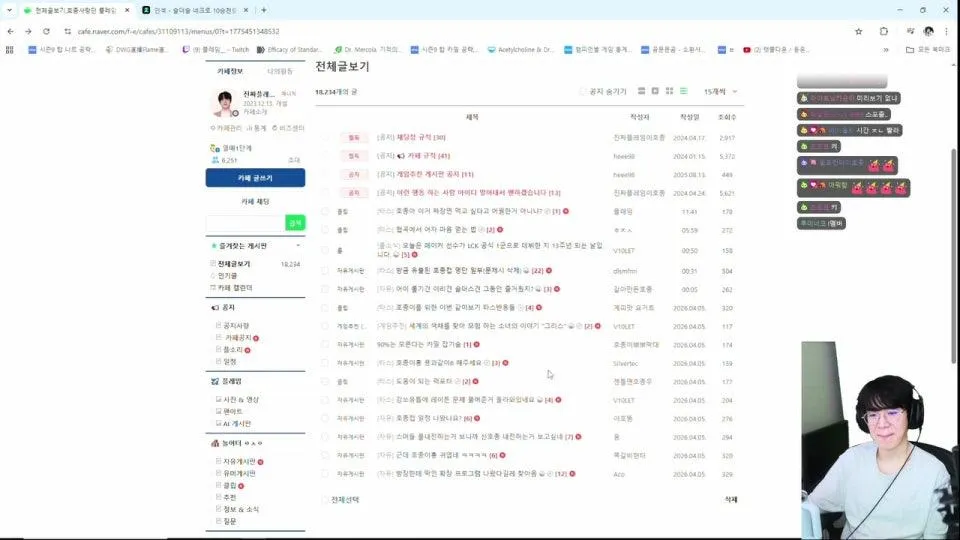Click the member count 8,251 icon

coord(215,160)
